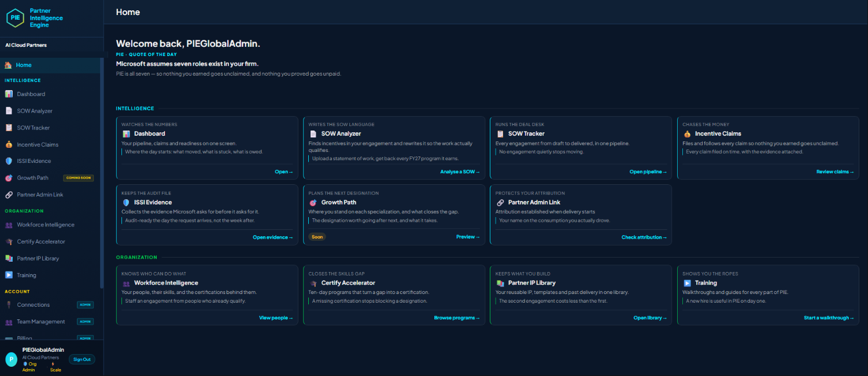Screen dimensions: 868x376
Task: Click the AI Cloud Partners organization name
Action: pyautogui.click(x=26, y=45)
